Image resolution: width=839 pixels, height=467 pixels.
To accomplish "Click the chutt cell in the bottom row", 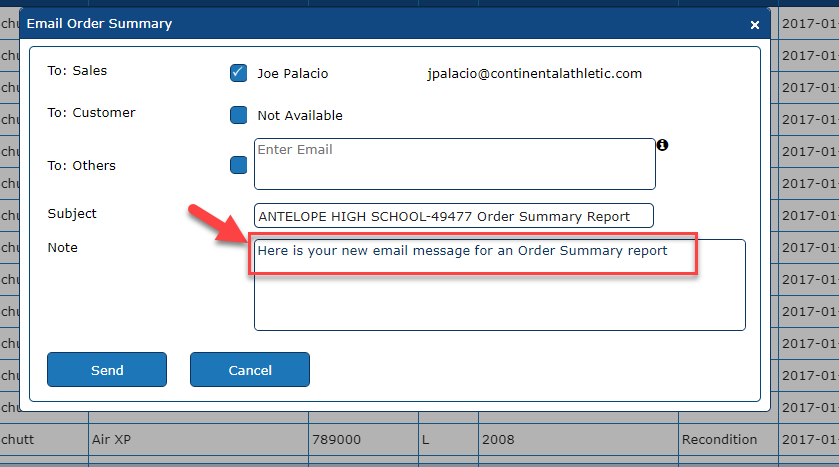I will pyautogui.click(x=44, y=439).
